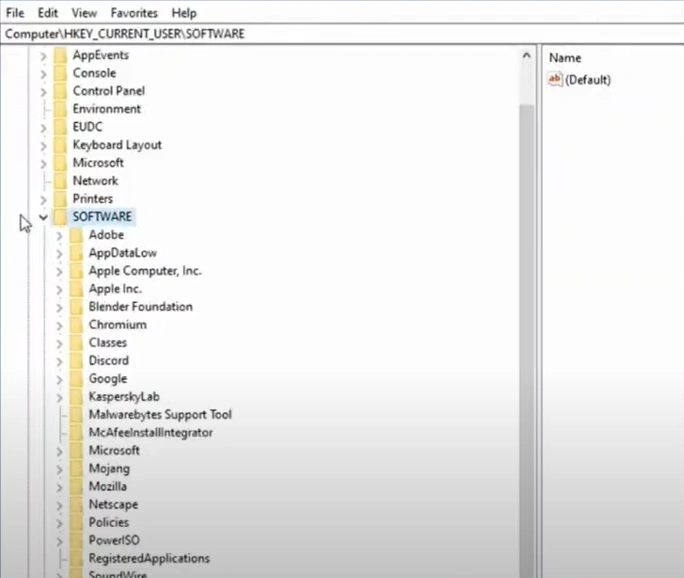This screenshot has width=684, height=578.
Task: Expand the Adobe subkey
Action: pos(59,236)
